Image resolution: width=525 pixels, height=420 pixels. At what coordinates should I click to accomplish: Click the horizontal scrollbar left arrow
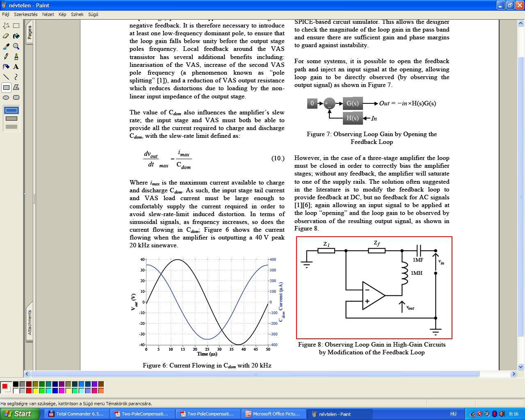click(x=27, y=374)
